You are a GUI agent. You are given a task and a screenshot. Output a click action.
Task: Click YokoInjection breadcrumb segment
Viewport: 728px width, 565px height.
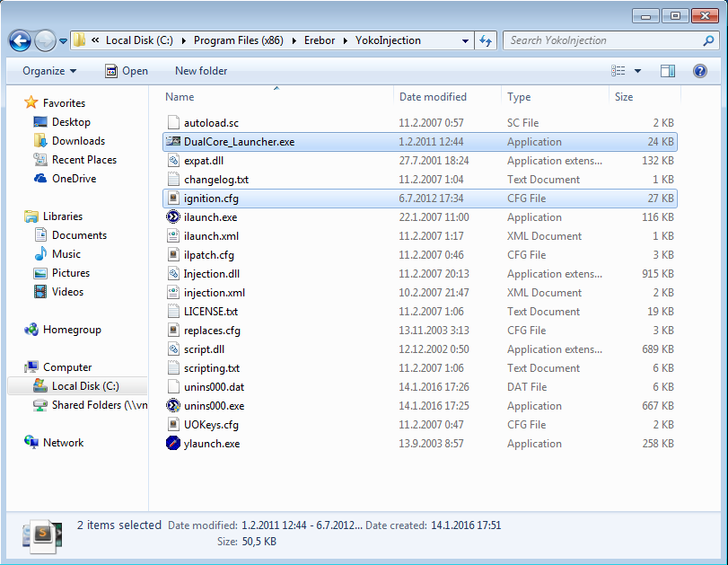(x=388, y=40)
